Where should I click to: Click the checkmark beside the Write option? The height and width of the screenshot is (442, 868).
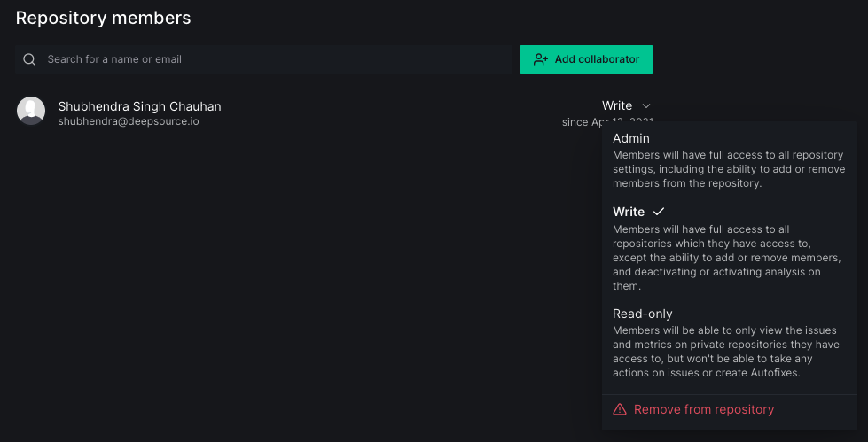tap(659, 212)
